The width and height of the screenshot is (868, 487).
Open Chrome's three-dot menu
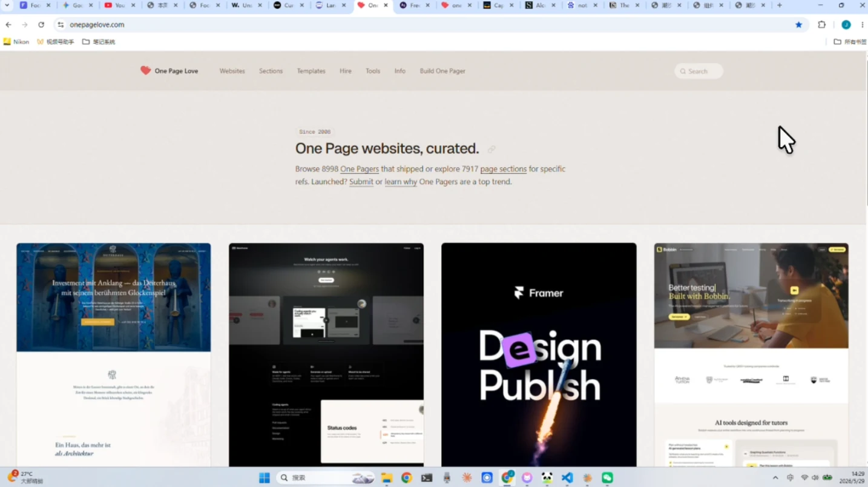point(862,25)
